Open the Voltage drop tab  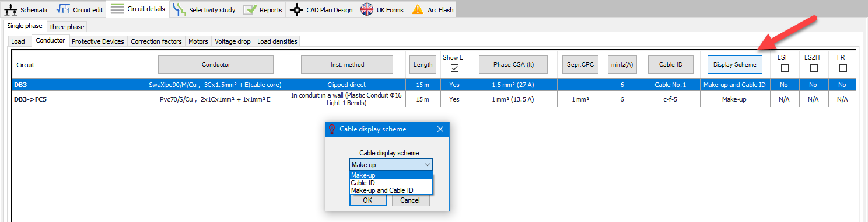[233, 41]
